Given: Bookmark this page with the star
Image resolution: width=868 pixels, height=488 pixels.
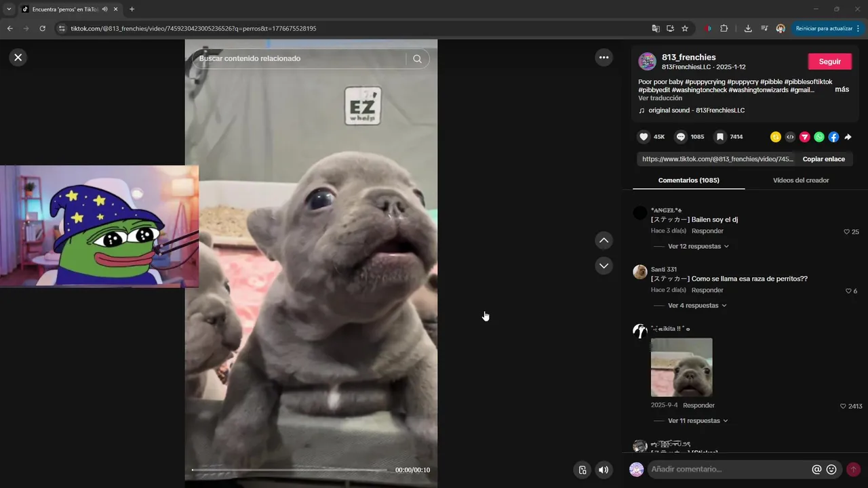Looking at the screenshot, I should pos(685,28).
